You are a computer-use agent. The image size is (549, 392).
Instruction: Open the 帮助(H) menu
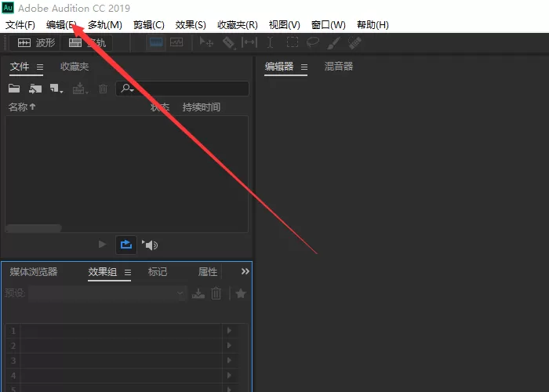373,25
